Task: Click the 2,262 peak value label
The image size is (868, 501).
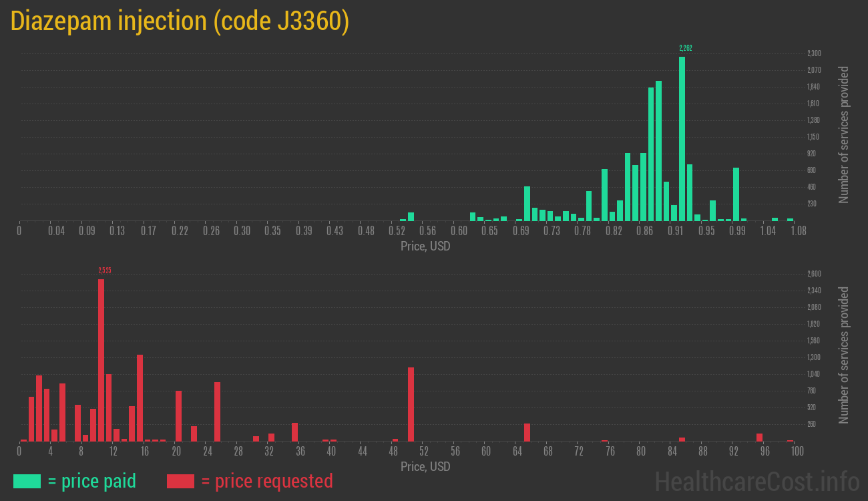Action: click(685, 48)
